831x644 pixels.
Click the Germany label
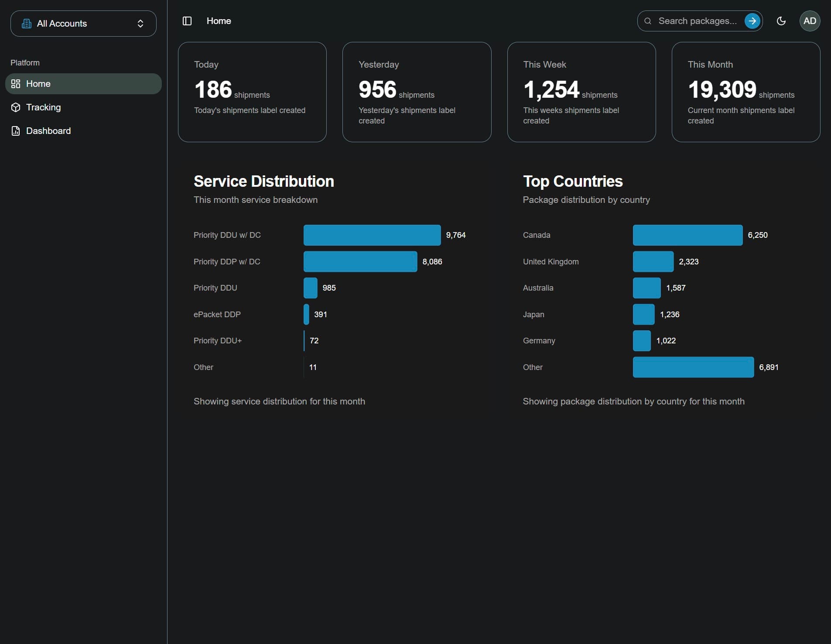tap(539, 341)
